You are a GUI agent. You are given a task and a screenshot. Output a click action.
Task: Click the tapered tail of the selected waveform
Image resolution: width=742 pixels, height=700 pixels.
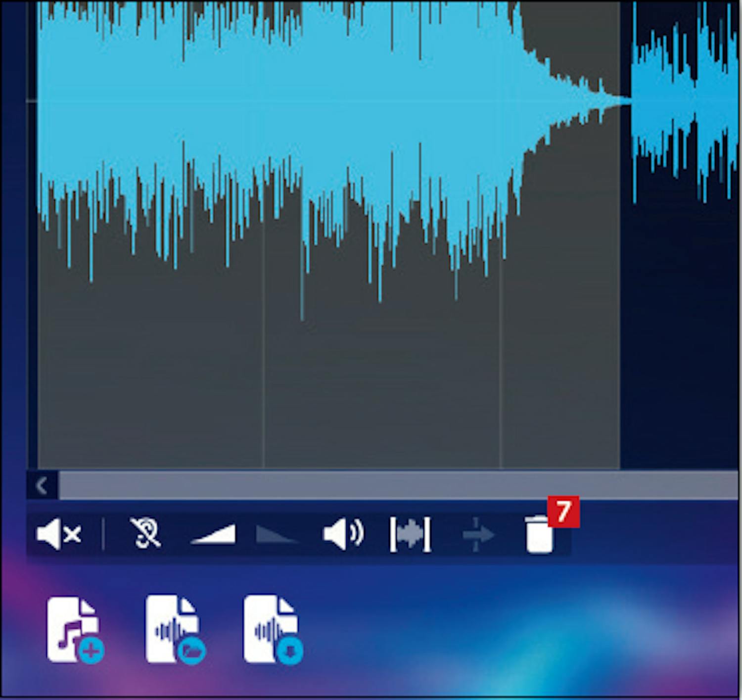pos(594,101)
